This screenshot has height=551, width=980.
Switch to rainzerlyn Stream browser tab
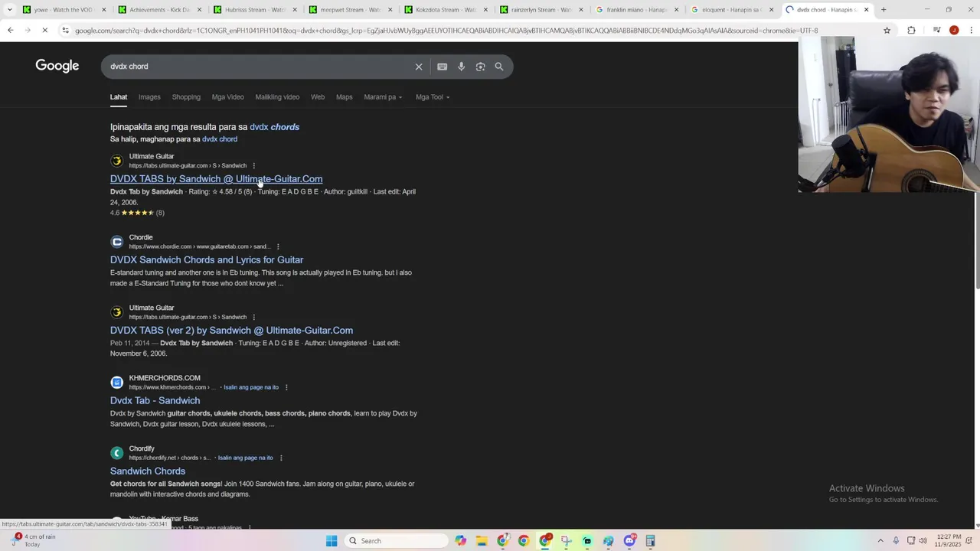(x=541, y=10)
